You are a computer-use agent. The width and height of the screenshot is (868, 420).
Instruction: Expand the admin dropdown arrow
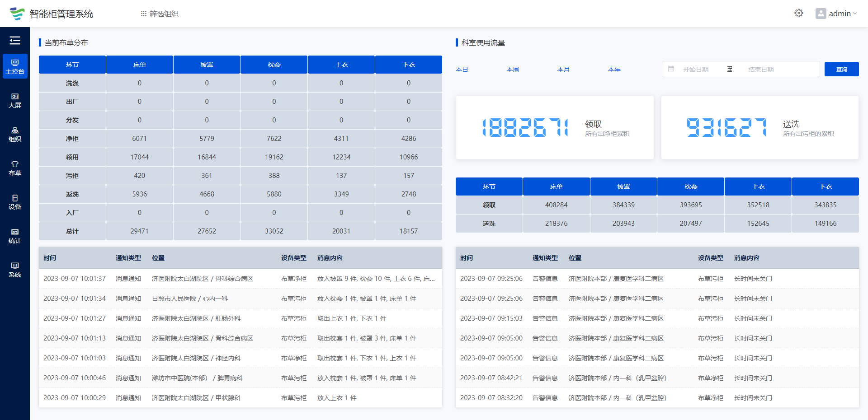point(855,14)
